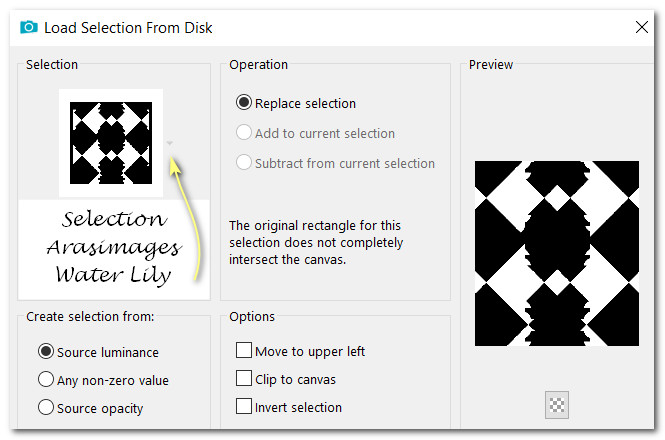Click the selection pattern thumbnail

pos(110,143)
